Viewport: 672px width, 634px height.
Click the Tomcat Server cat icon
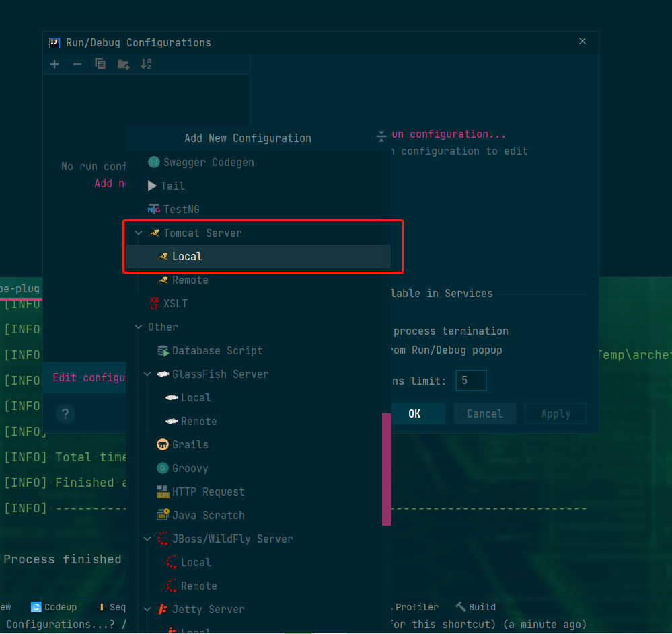(x=154, y=233)
